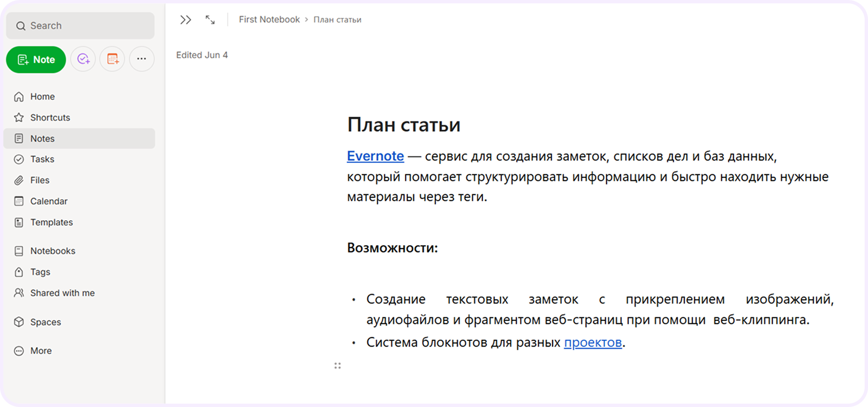Open Spaces in the sidebar
Viewport: 868px width, 407px height.
point(79,322)
